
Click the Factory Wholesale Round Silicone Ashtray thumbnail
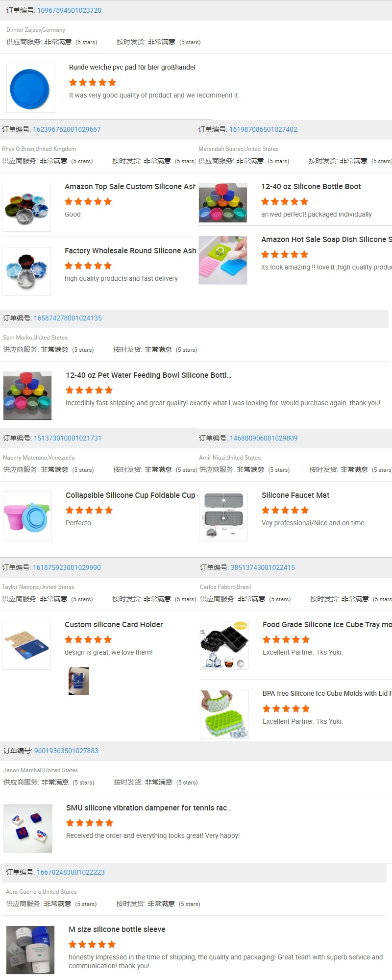26,271
